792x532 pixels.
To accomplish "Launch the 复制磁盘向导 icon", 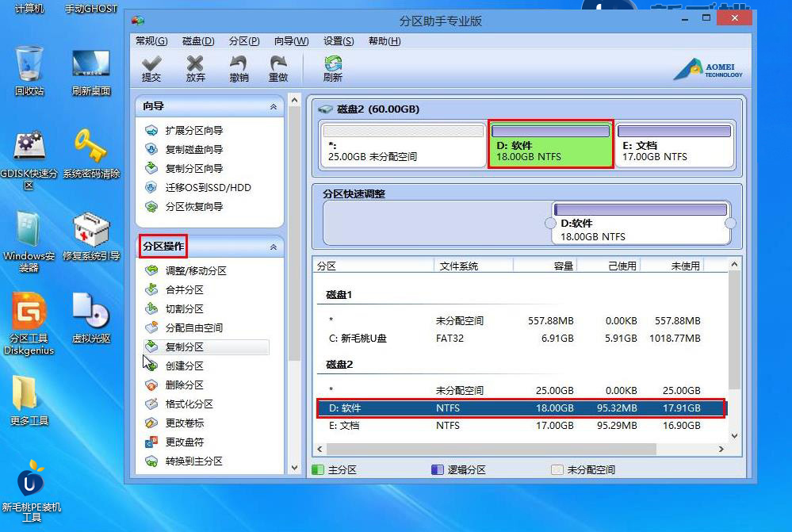I will tap(151, 149).
